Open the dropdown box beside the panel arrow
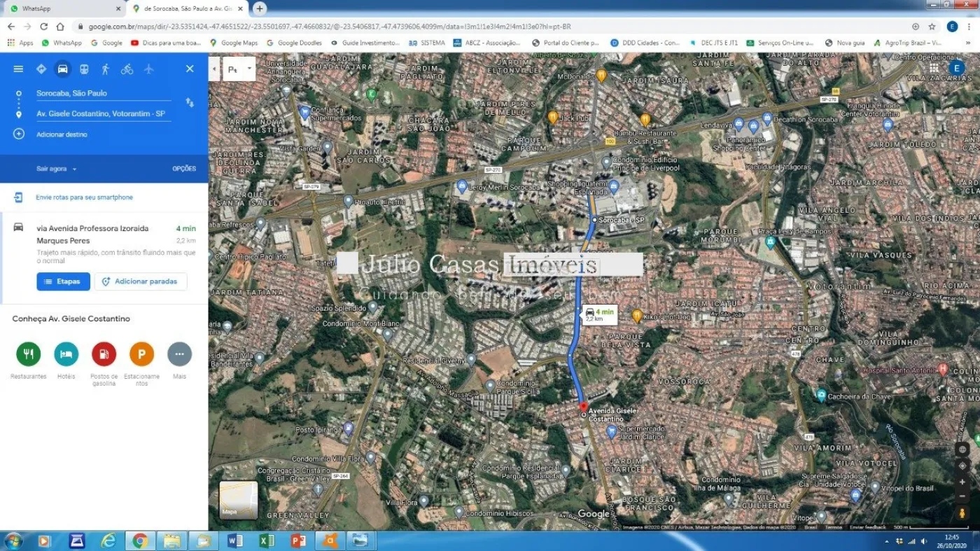980x551 pixels. click(239, 69)
